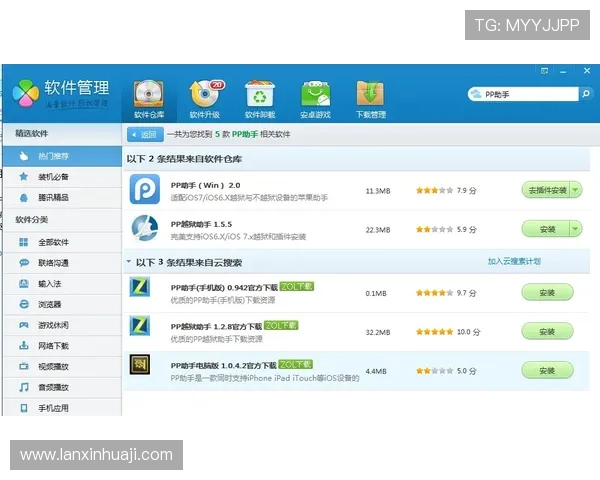Click the PP越狱助手 1.2.8 Z icon
Image resolution: width=600 pixels, height=480 pixels.
pos(140,326)
